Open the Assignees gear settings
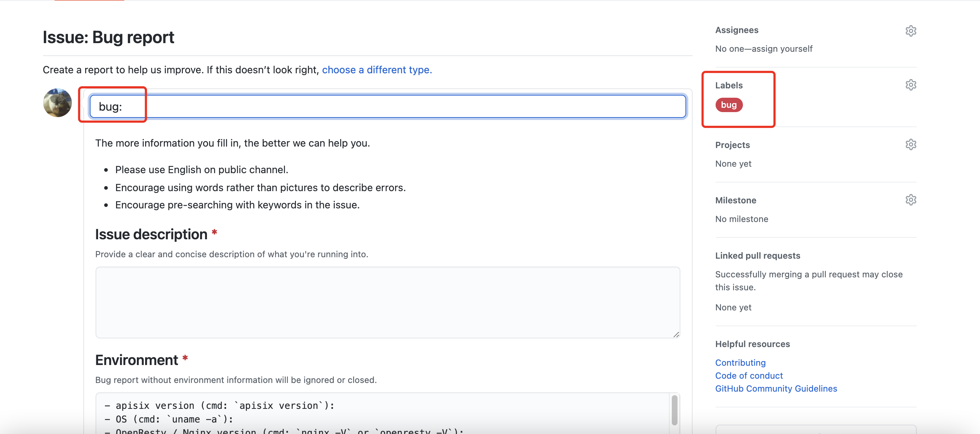The height and width of the screenshot is (434, 980). pos(910,31)
